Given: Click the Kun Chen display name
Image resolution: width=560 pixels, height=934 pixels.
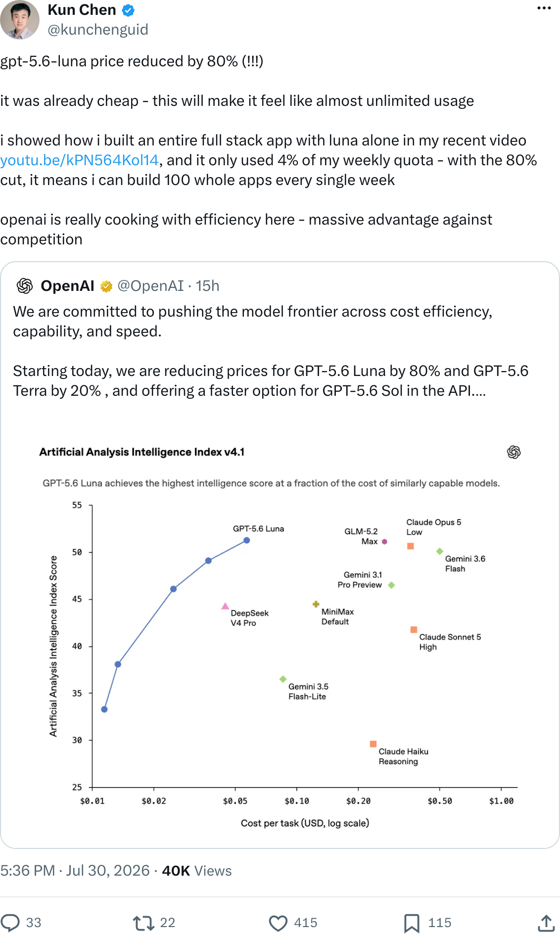Looking at the screenshot, I should 82,10.
